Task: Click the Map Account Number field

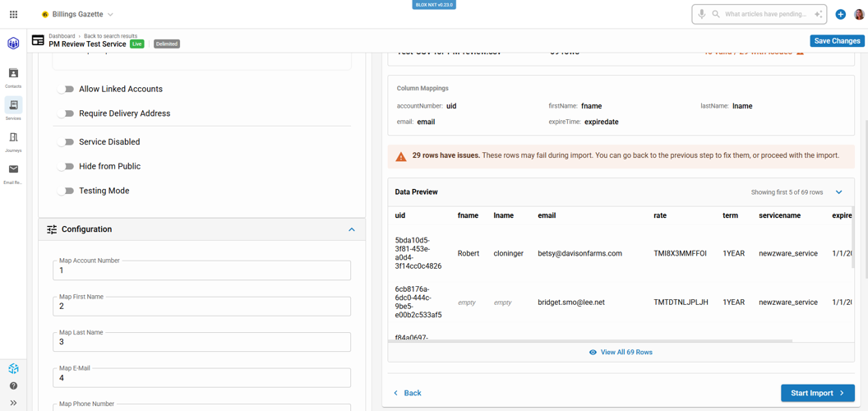Action: [x=201, y=270]
